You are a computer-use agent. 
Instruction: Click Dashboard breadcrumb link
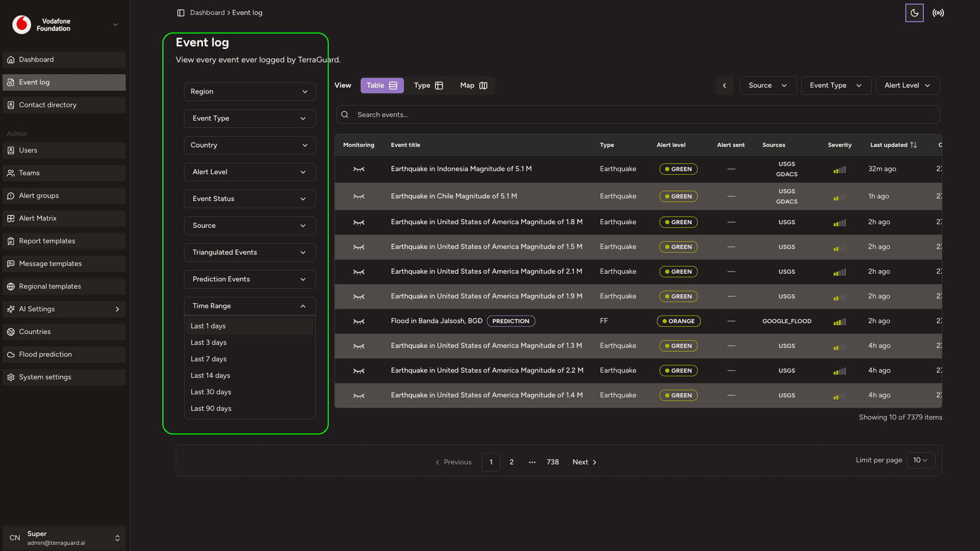[x=207, y=13]
